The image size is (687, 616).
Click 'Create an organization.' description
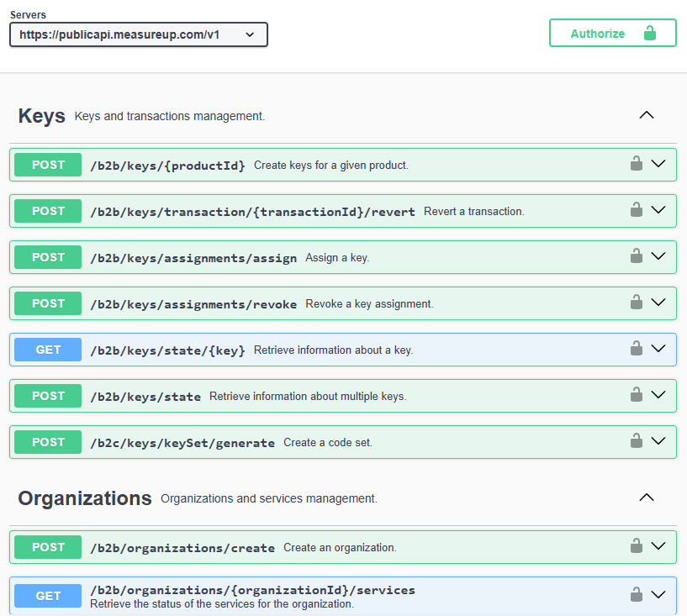340,548
